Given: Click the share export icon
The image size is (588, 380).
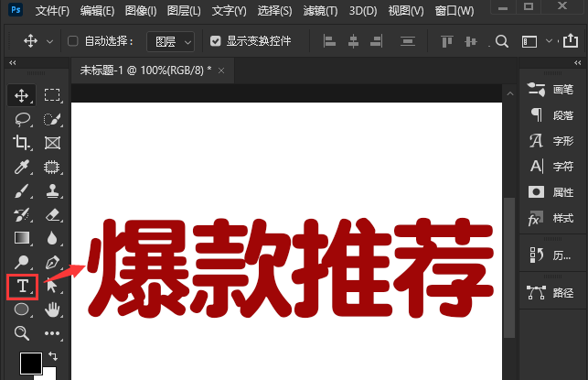Looking at the screenshot, I should coord(571,40).
